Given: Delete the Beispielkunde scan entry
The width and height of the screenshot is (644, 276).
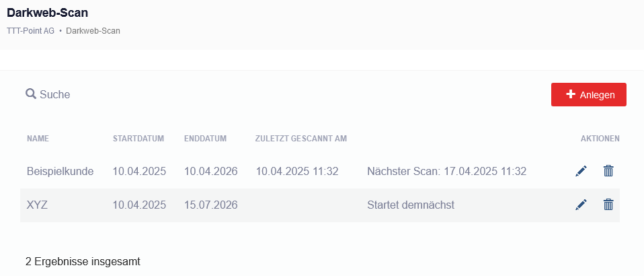Looking at the screenshot, I should point(608,171).
